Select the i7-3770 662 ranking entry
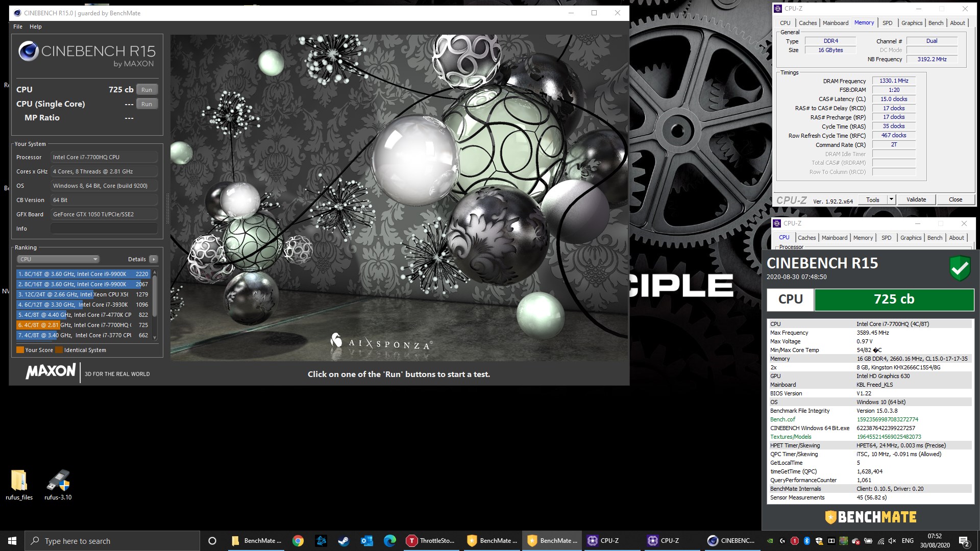The width and height of the screenshot is (980, 551). pyautogui.click(x=83, y=335)
